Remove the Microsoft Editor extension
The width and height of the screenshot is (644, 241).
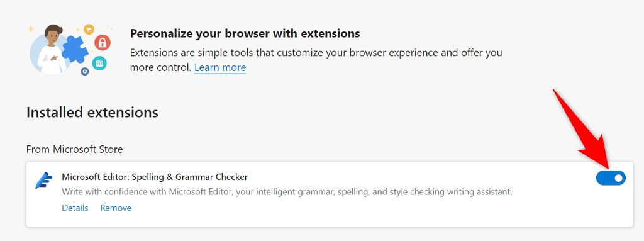coord(116,208)
